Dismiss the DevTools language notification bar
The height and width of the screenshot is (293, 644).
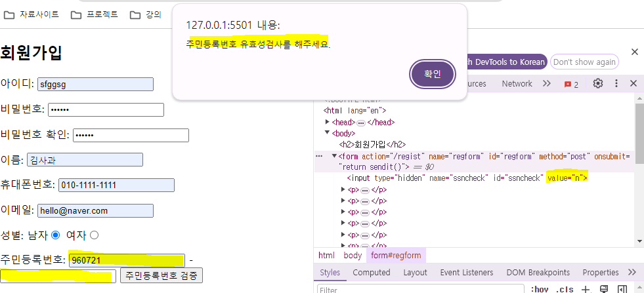[x=634, y=52]
